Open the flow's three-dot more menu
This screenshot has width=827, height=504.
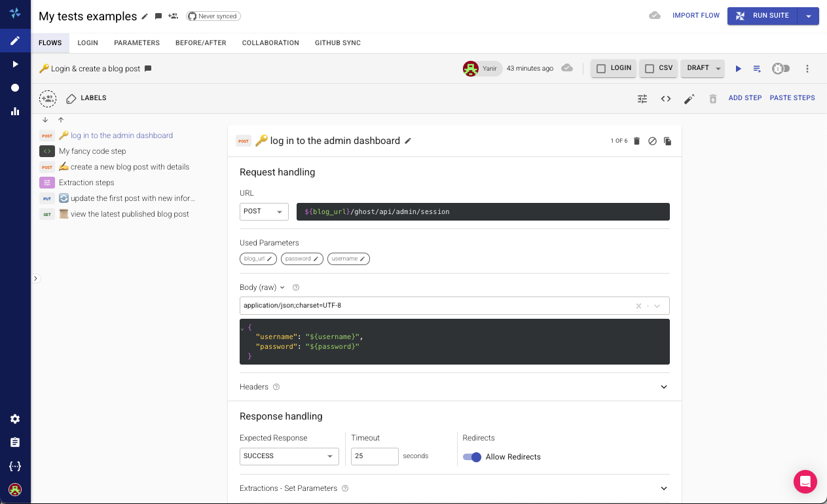pos(807,69)
